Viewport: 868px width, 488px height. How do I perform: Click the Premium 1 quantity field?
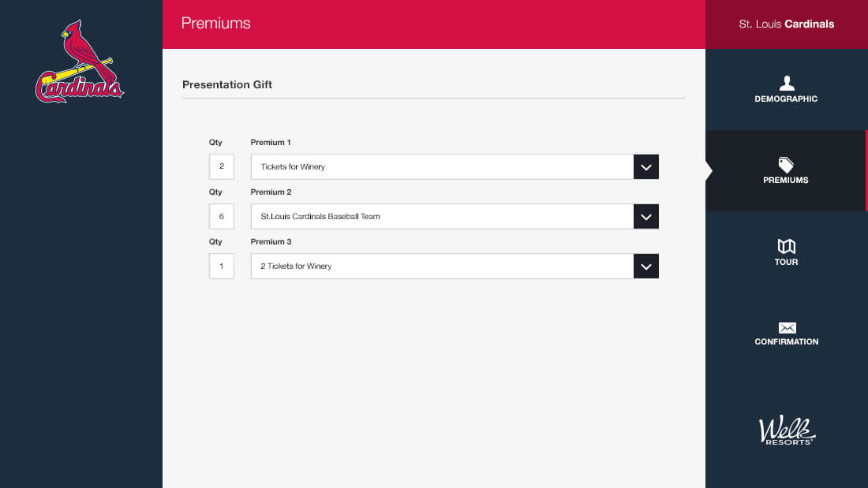(x=222, y=166)
